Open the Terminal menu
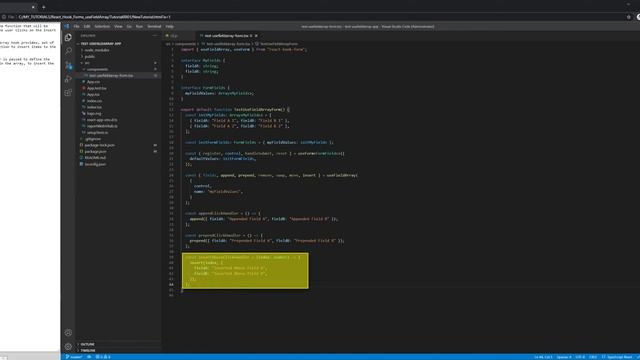640x360 pixels. pyautogui.click(x=154, y=27)
